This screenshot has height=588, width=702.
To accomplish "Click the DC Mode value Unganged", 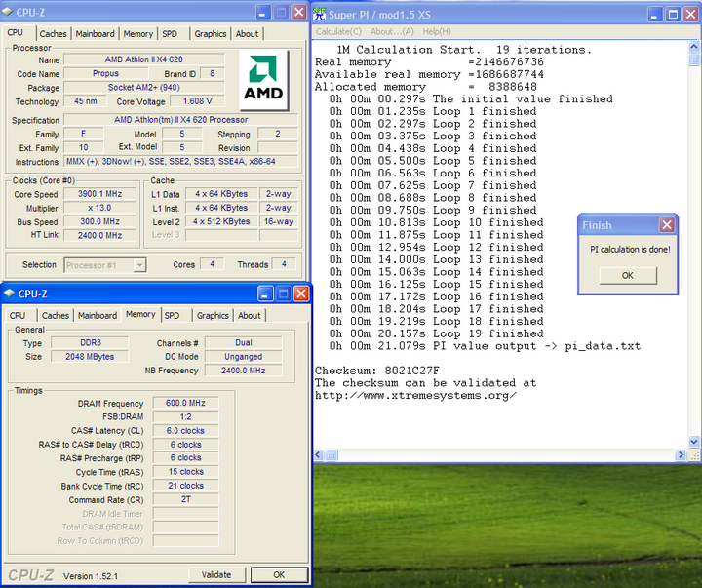I will [x=244, y=357].
